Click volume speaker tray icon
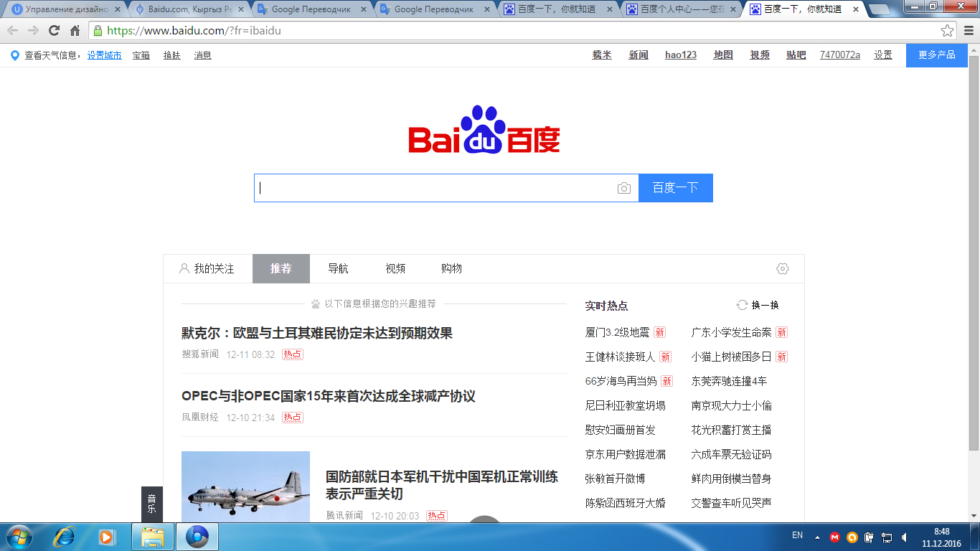Image resolution: width=980 pixels, height=551 pixels. tap(904, 537)
